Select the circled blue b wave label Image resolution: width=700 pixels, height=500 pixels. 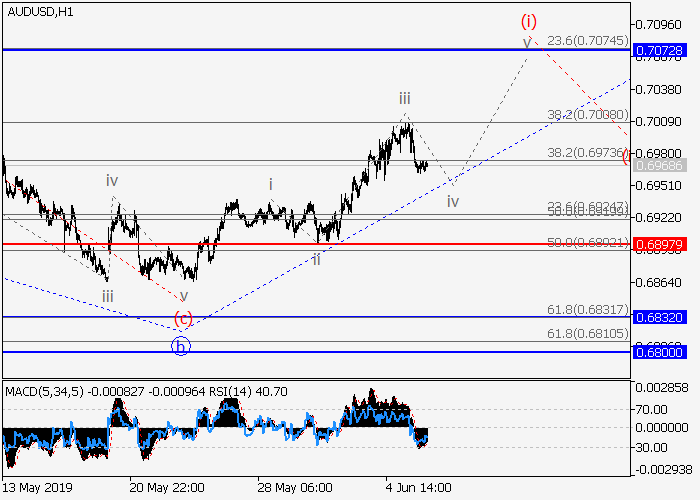(180, 346)
